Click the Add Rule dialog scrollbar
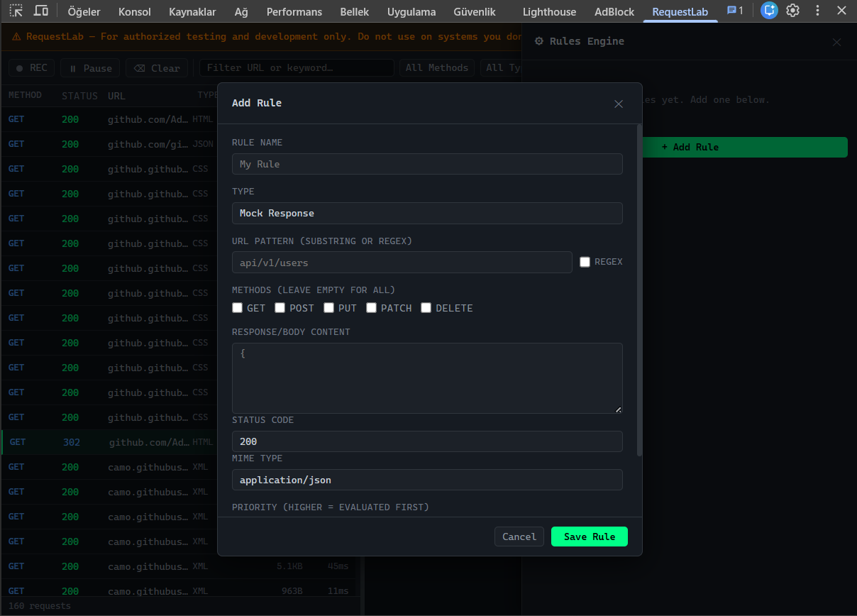Viewport: 857px width, 616px height. tap(639, 290)
